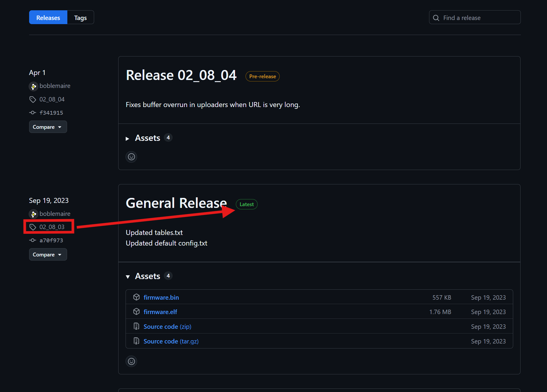Select the Releases tab

point(48,18)
